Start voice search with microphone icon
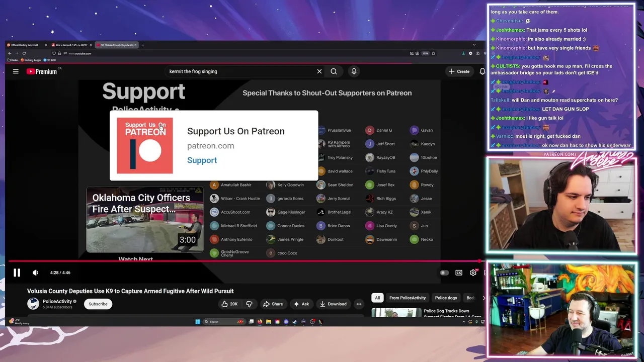This screenshot has height=362, width=644. point(354,71)
